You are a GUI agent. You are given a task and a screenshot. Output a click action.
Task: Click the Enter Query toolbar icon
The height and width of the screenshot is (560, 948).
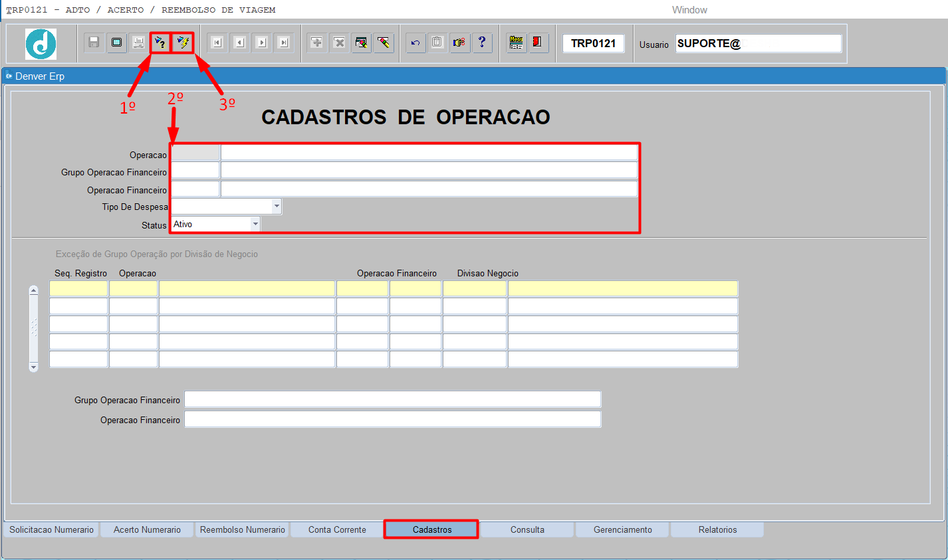160,43
